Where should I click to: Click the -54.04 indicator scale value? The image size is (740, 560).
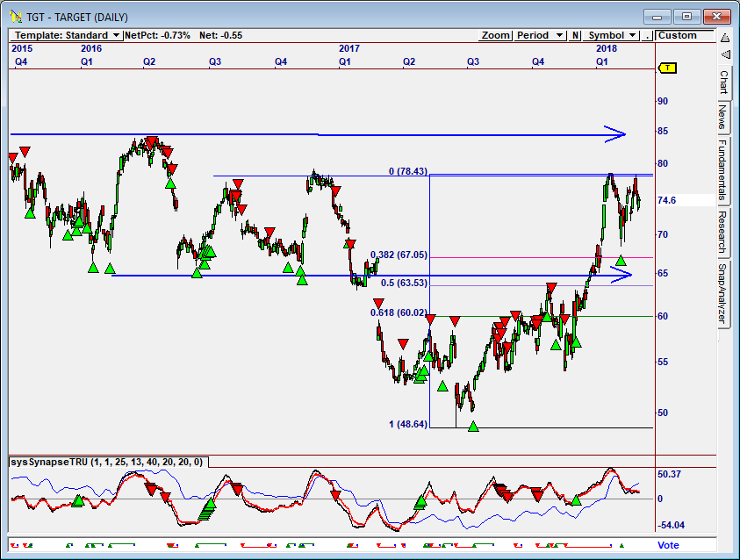tap(672, 525)
